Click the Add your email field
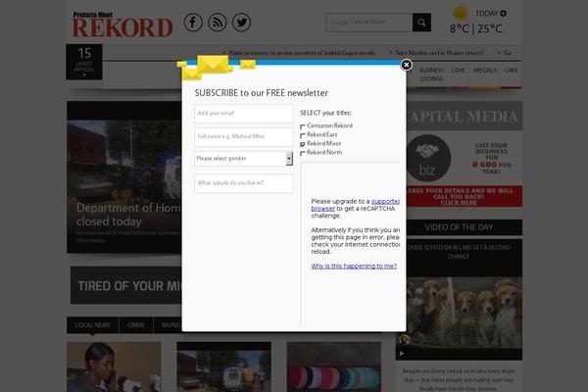The image size is (588, 392). coord(244,114)
